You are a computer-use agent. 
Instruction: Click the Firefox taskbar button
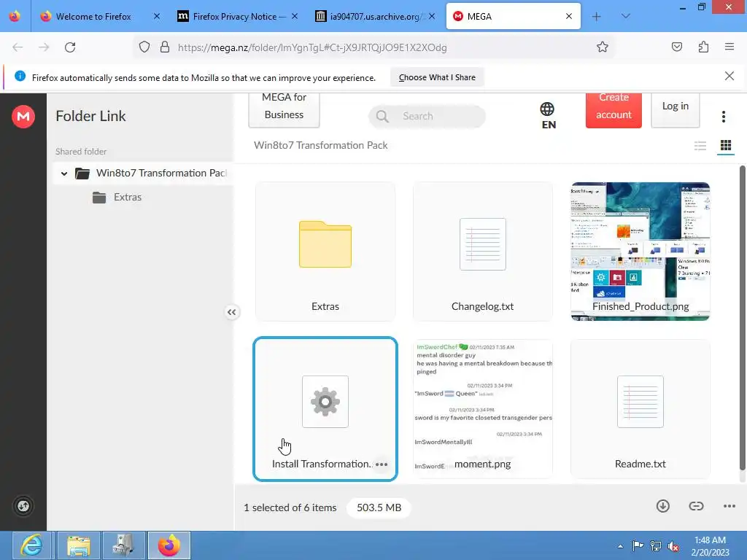(x=169, y=545)
